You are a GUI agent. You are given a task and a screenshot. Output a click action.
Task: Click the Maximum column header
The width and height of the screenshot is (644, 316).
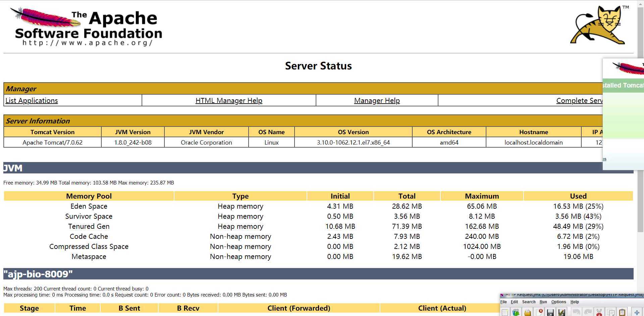pyautogui.click(x=482, y=196)
